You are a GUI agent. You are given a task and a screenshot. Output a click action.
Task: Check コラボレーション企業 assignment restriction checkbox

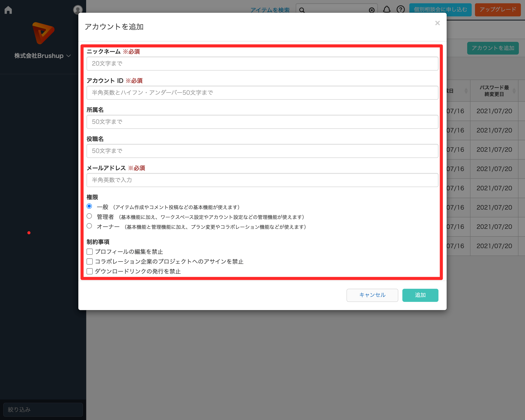90,261
